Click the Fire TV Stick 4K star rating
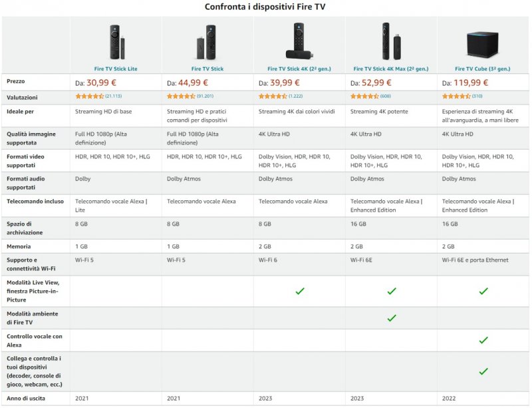 point(273,97)
